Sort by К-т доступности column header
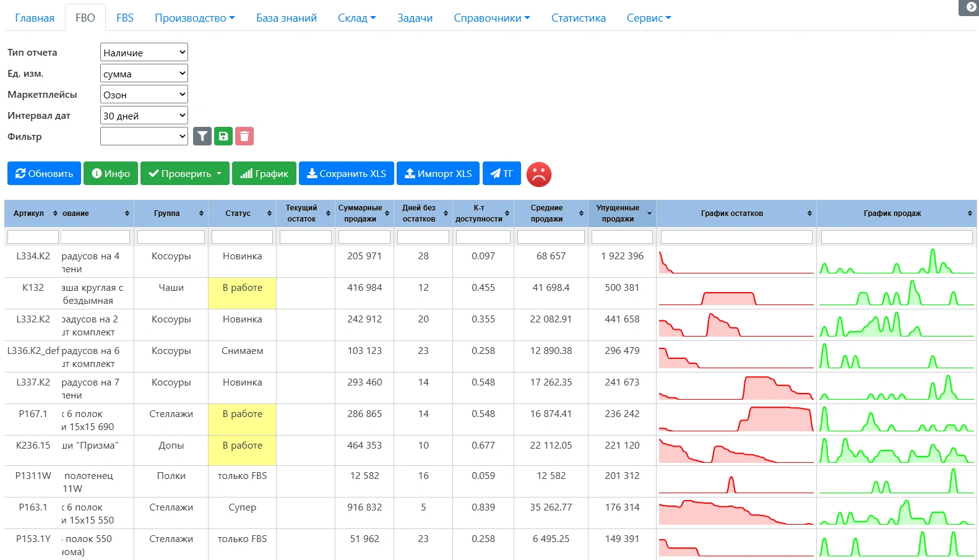This screenshot has width=979, height=560. click(483, 213)
